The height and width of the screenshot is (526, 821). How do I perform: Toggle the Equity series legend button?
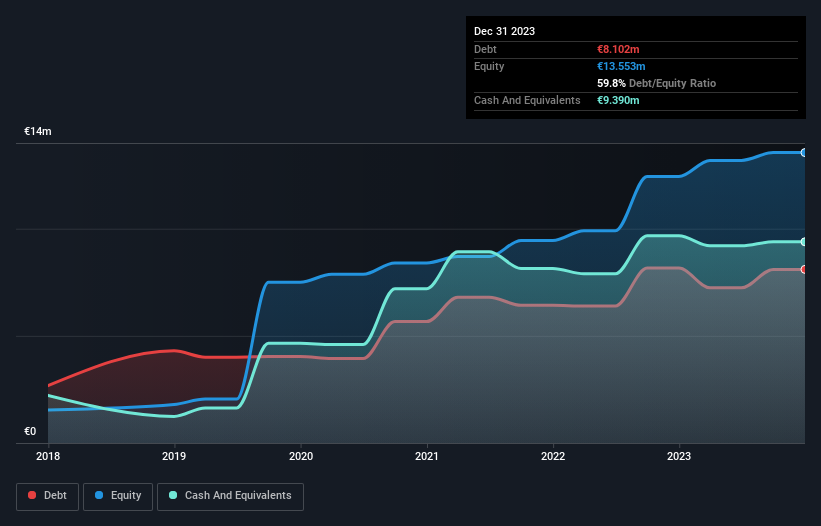tap(118, 496)
